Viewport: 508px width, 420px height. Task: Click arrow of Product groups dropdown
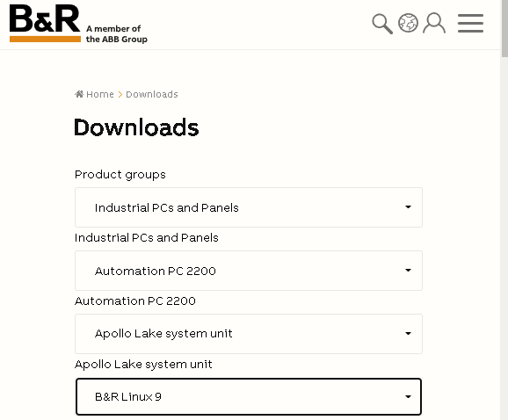(408, 206)
